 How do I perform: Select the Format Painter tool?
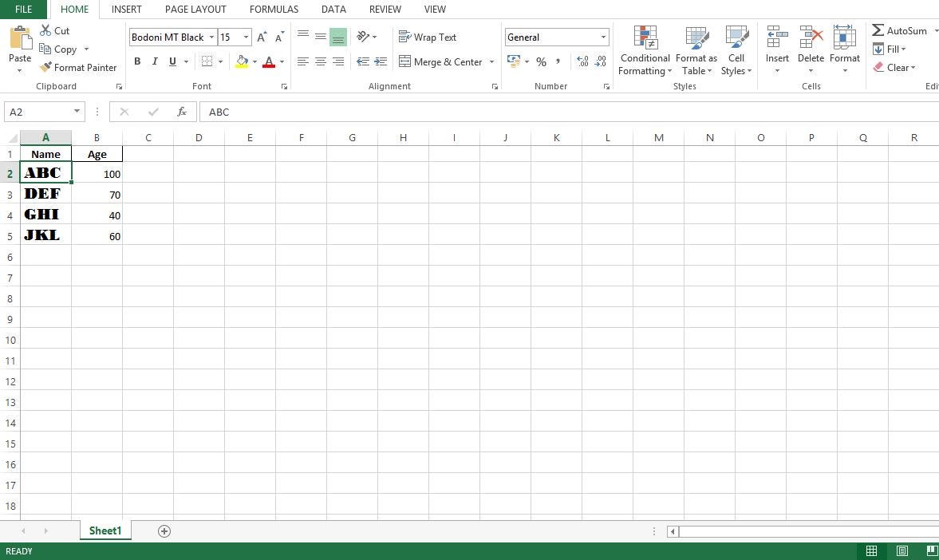(77, 67)
